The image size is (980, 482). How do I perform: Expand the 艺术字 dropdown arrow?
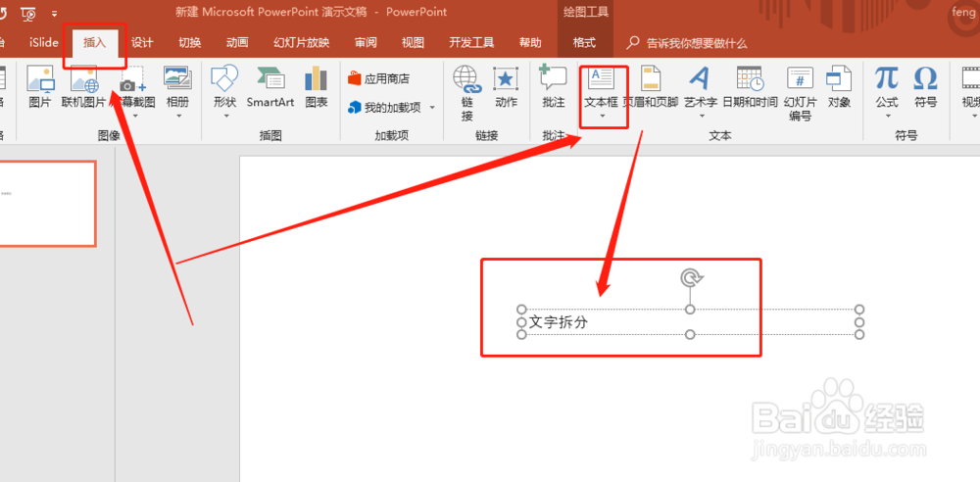(x=702, y=115)
